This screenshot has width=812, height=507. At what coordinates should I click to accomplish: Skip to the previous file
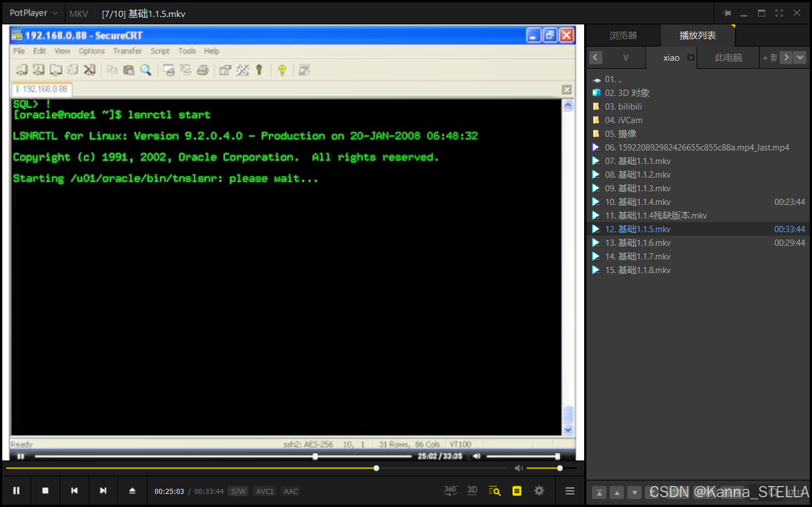(74, 491)
